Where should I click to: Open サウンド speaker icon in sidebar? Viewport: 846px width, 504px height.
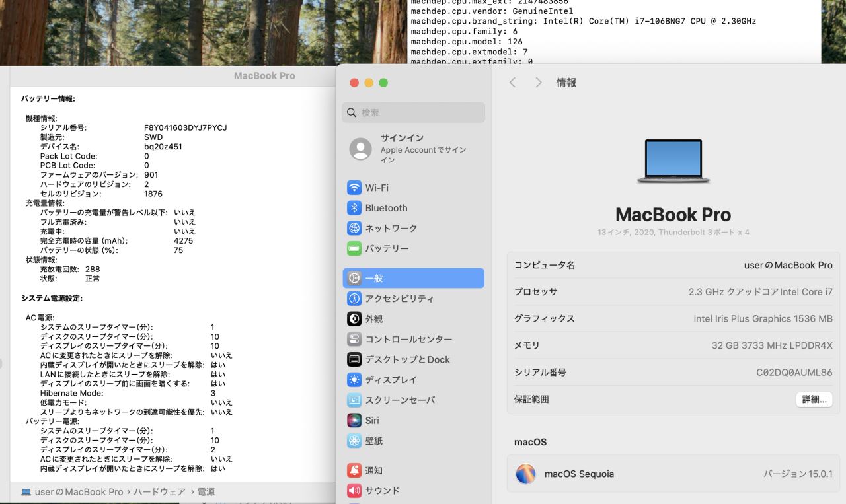click(x=354, y=491)
